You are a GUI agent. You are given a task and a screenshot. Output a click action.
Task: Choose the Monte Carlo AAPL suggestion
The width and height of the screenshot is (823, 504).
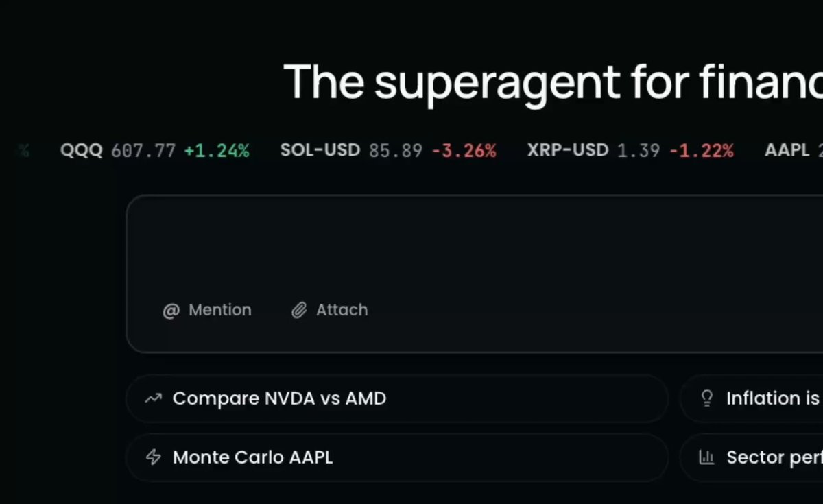(397, 457)
